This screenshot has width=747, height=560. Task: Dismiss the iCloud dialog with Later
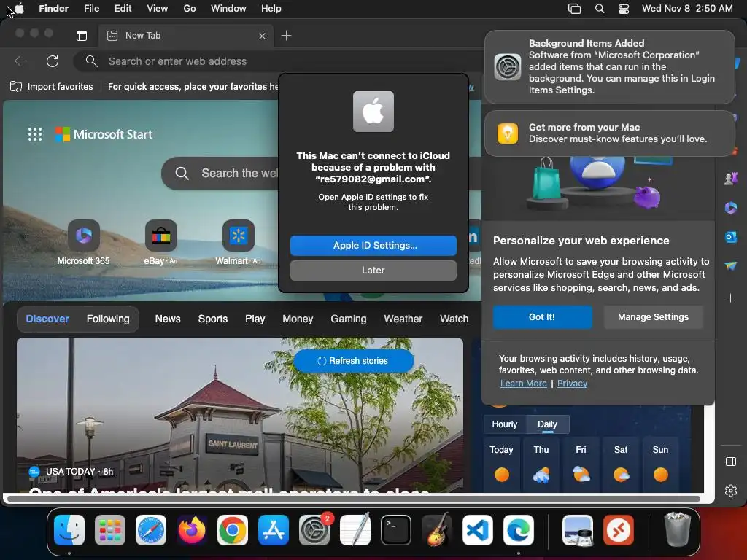(x=373, y=270)
